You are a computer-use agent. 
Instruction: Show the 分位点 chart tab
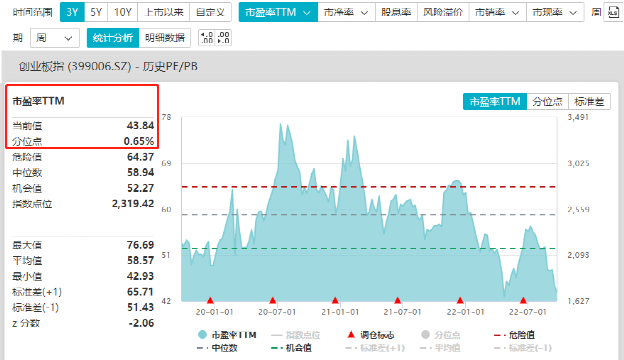pos(548,102)
